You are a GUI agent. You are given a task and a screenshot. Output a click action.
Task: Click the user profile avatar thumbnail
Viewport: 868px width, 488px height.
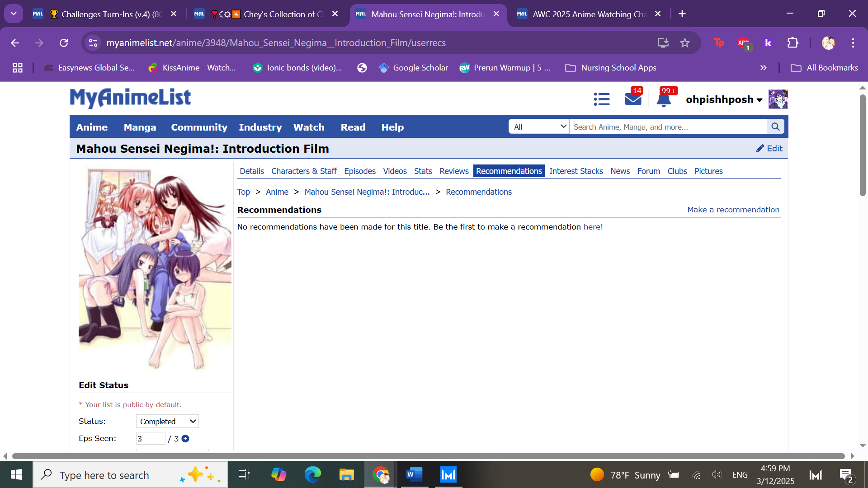point(778,99)
